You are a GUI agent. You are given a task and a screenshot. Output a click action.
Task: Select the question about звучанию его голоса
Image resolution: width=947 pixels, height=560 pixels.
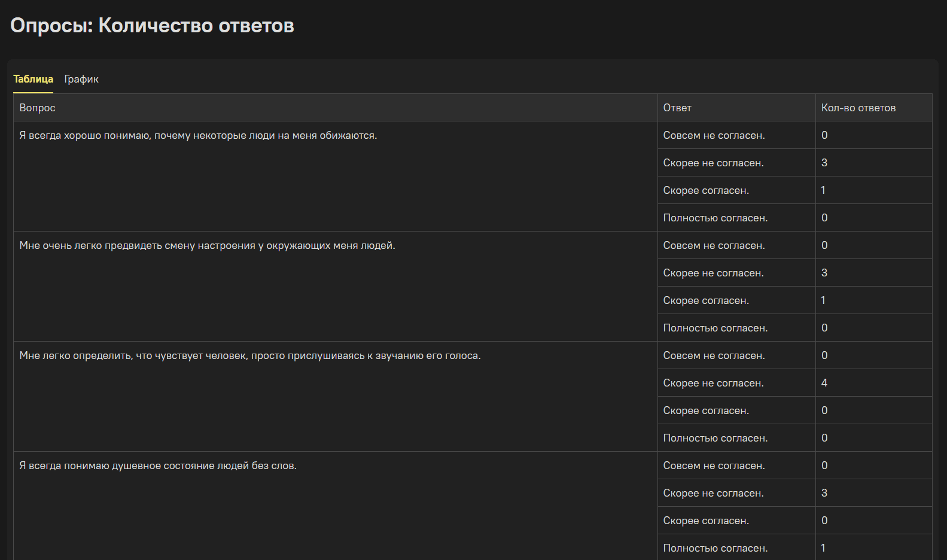(x=249, y=355)
